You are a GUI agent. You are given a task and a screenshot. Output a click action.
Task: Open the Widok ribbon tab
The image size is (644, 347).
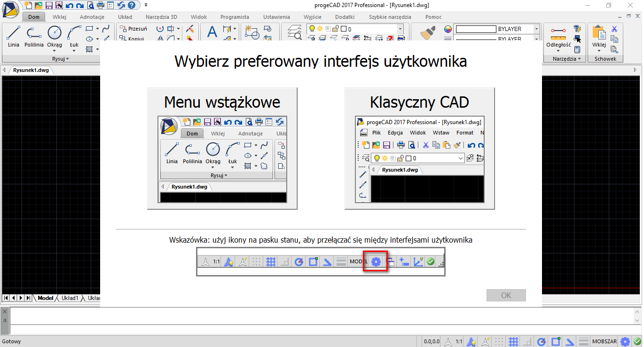point(199,17)
